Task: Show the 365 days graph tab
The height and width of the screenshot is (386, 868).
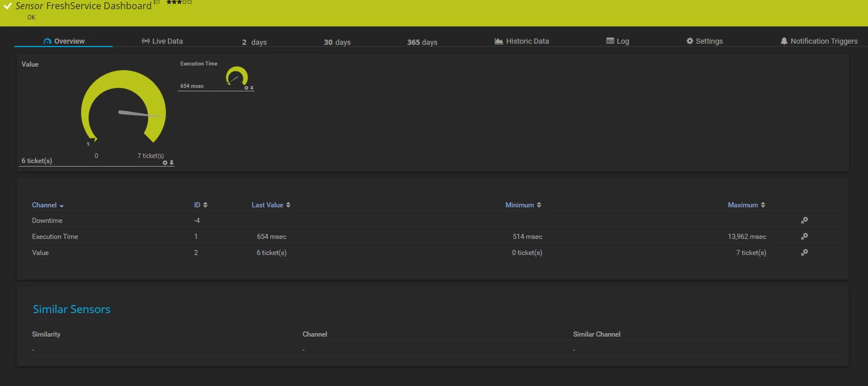Action: click(x=422, y=42)
